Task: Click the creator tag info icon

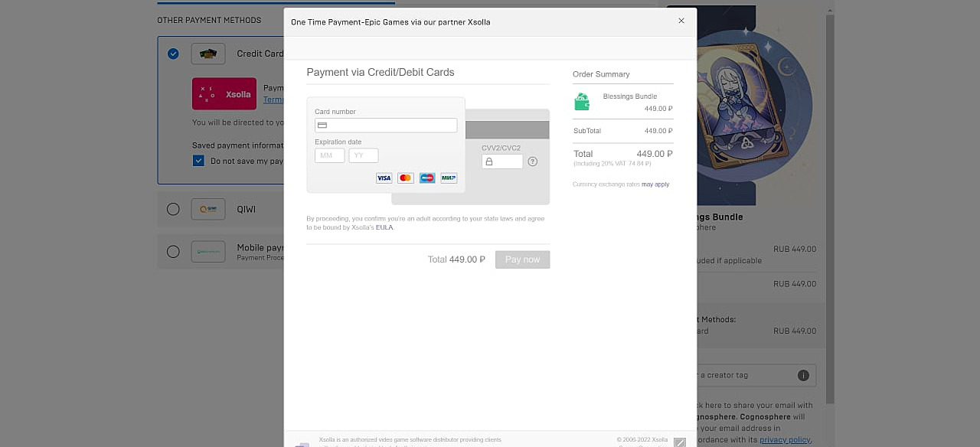Action: coord(803,375)
